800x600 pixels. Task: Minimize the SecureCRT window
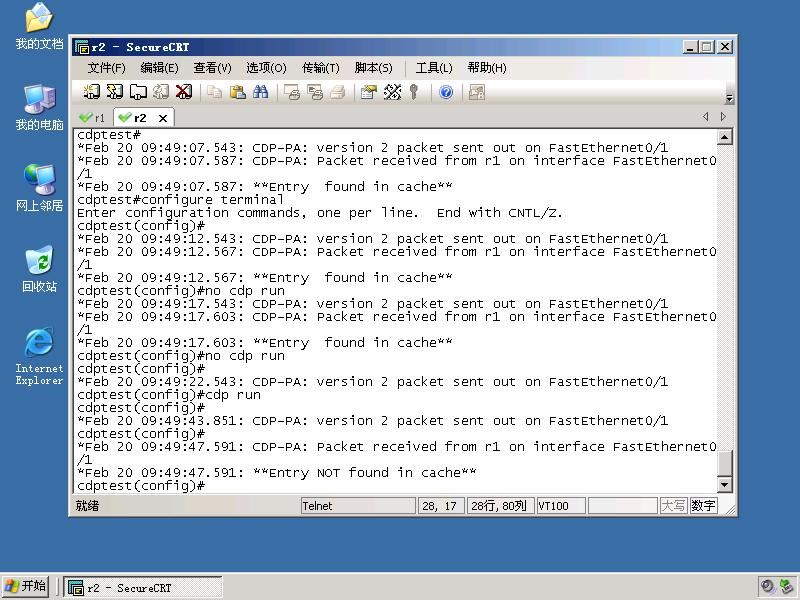690,47
